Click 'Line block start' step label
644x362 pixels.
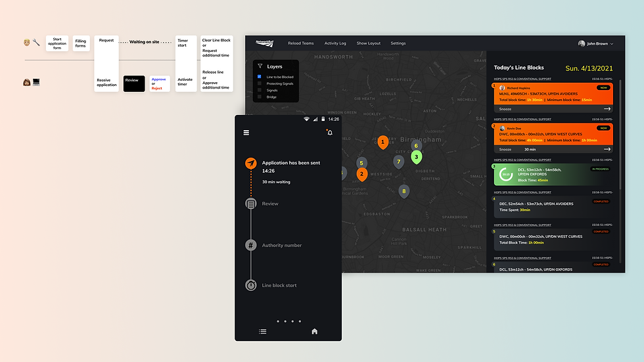click(279, 286)
